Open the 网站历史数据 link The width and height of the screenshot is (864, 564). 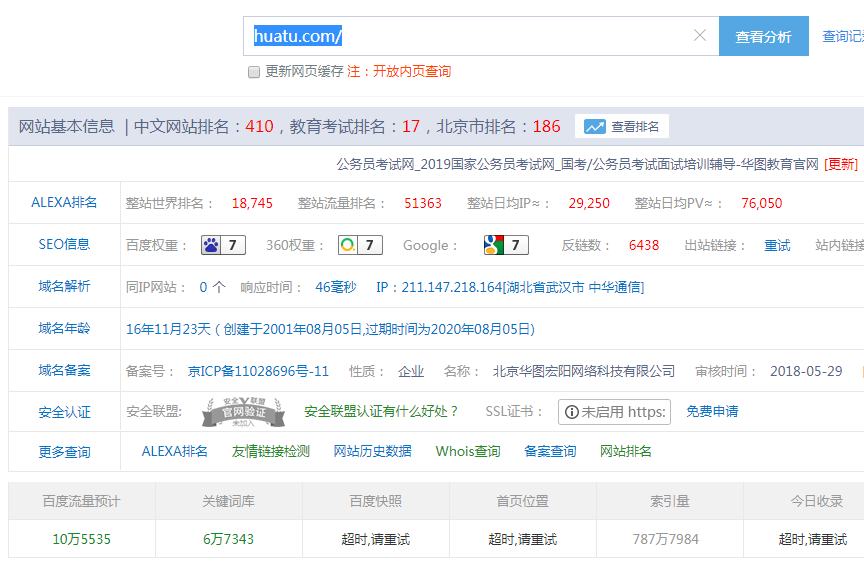[x=372, y=451]
